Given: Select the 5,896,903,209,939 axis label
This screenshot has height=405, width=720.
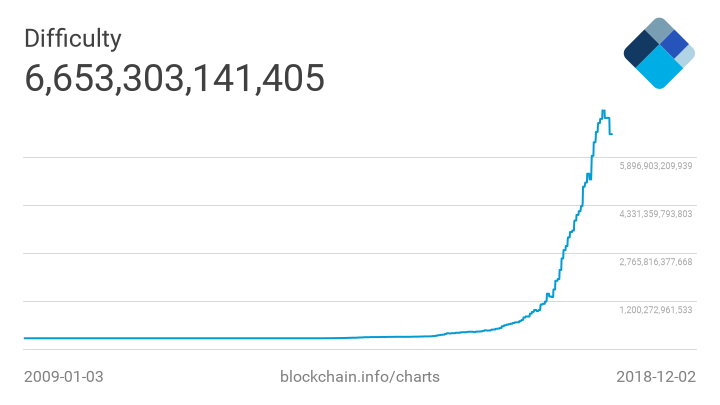Looking at the screenshot, I should [656, 166].
